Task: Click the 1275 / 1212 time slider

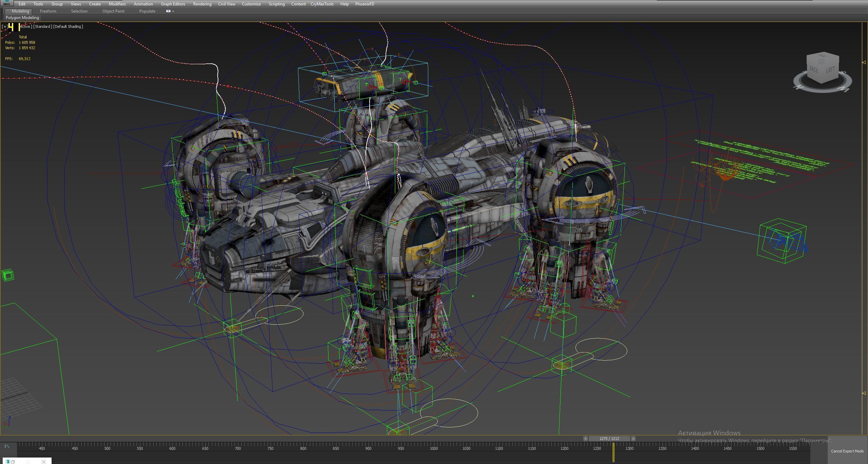Action: click(609, 439)
